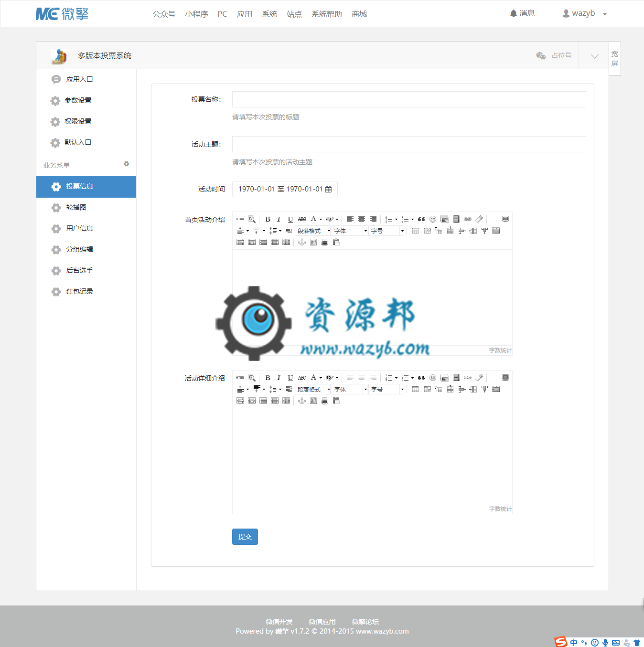Image resolution: width=644 pixels, height=647 pixels.
Task: Toggle bold in 首页活动介绍 editor
Action: (268, 219)
